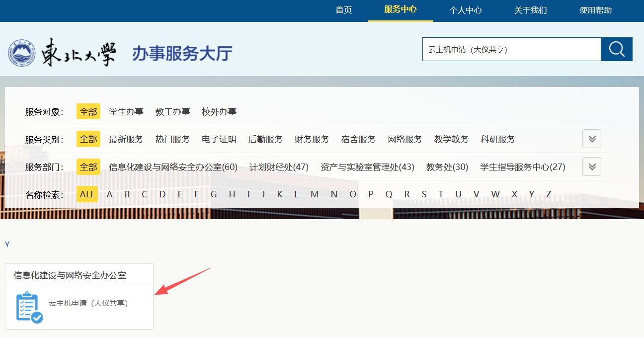Open 云主机申请（大仪共享）service link
This screenshot has width=644, height=338.
88,303
